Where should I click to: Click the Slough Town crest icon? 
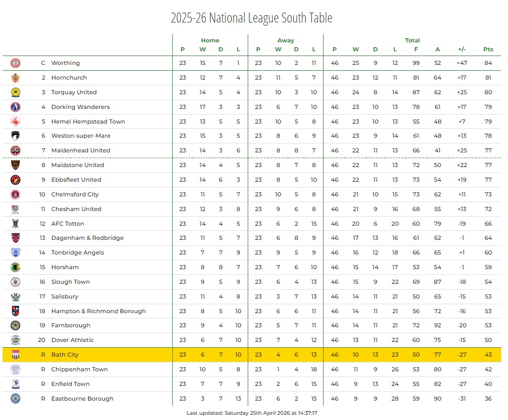pos(16,282)
